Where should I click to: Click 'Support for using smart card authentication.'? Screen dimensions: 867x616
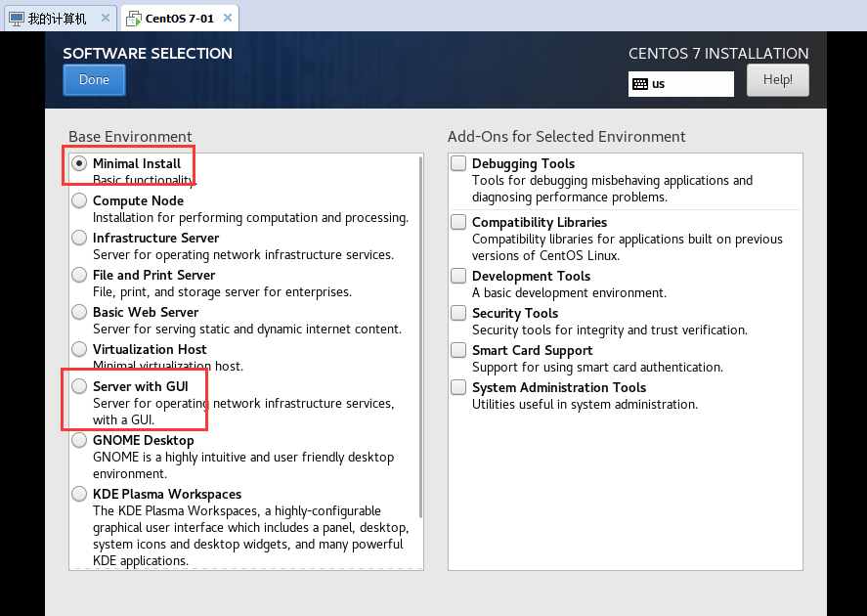coord(597,368)
